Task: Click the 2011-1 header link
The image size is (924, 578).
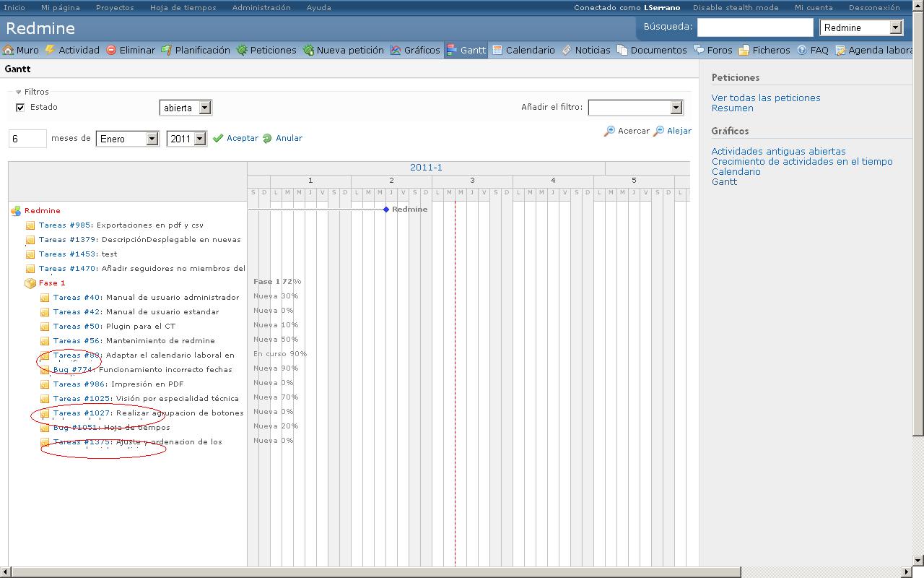Action: click(x=426, y=167)
